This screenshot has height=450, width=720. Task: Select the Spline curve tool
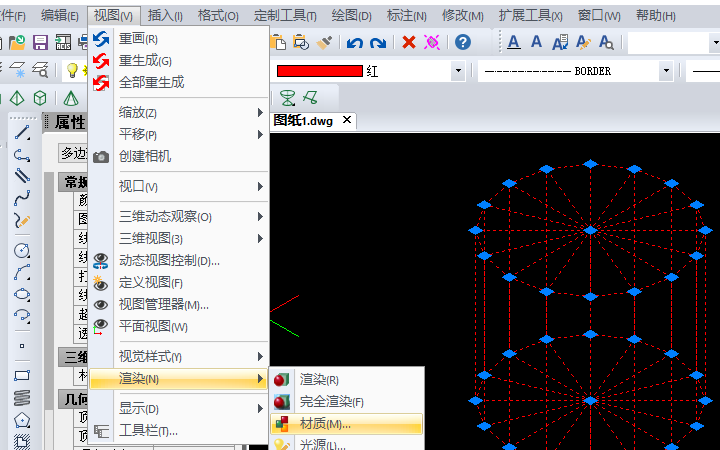tap(22, 198)
